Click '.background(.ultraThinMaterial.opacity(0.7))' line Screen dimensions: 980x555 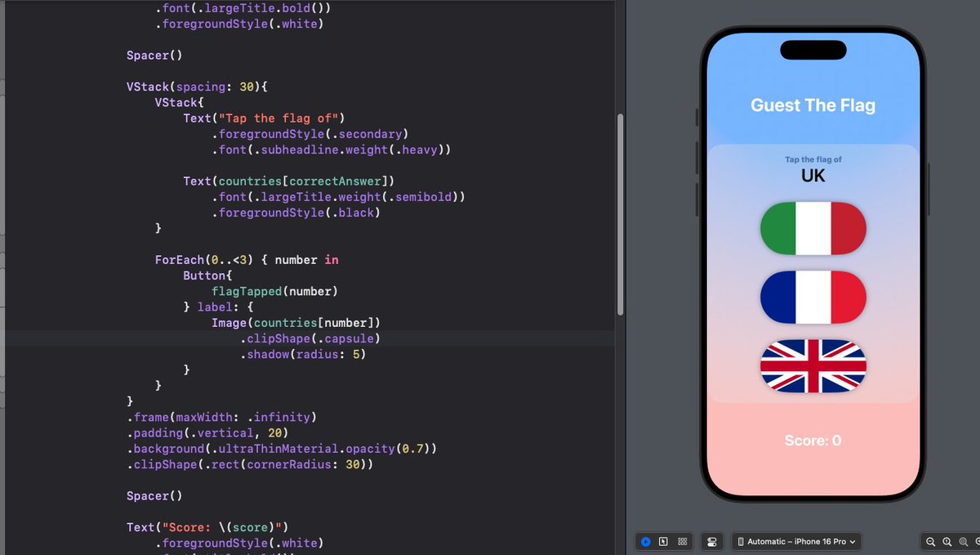coord(282,449)
